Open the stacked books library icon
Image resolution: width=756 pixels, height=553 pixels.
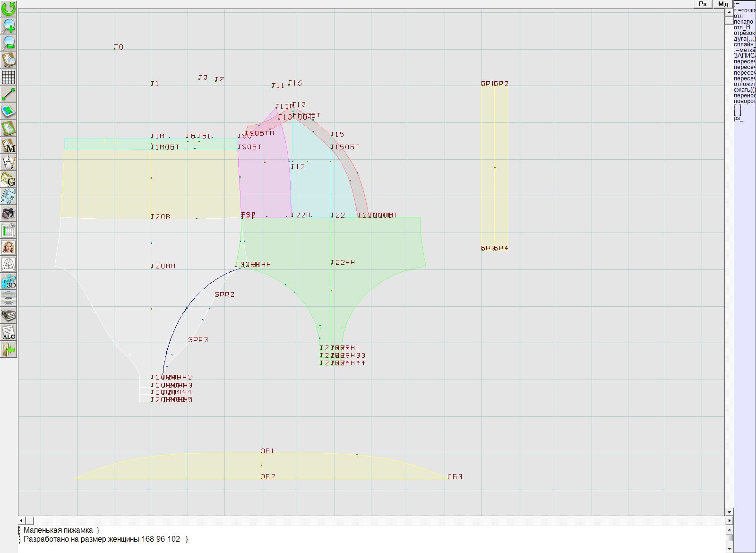9,315
